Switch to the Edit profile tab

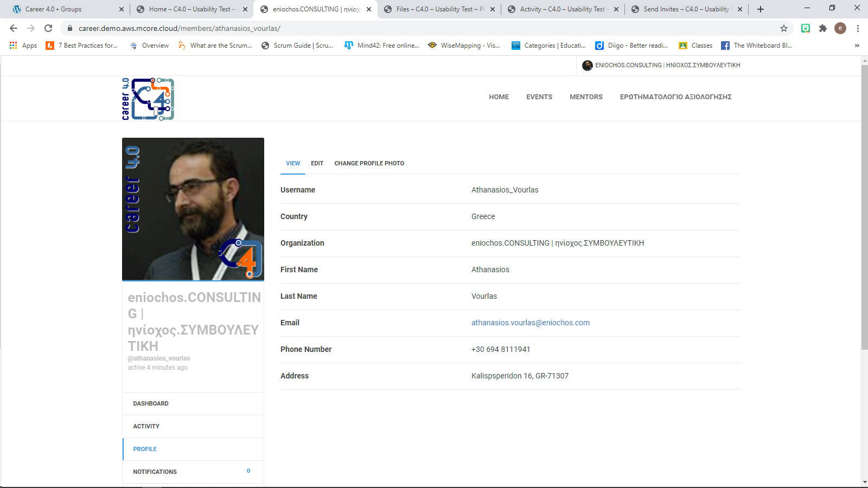[317, 163]
